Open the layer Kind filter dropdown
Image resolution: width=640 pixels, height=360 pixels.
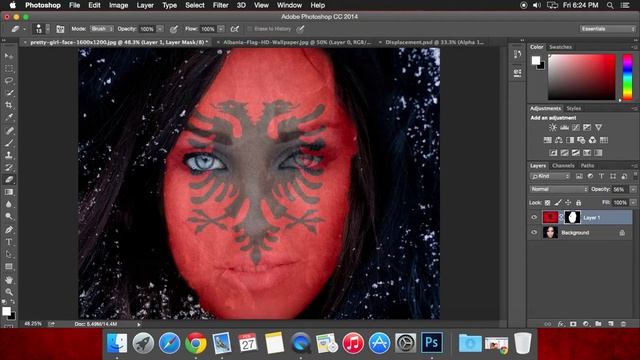550,176
